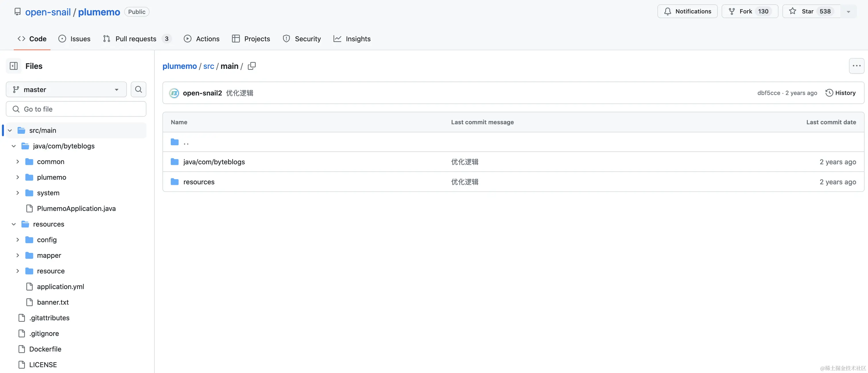This screenshot has width=868, height=373.
Task: Click the Go to file search field
Action: pos(76,109)
